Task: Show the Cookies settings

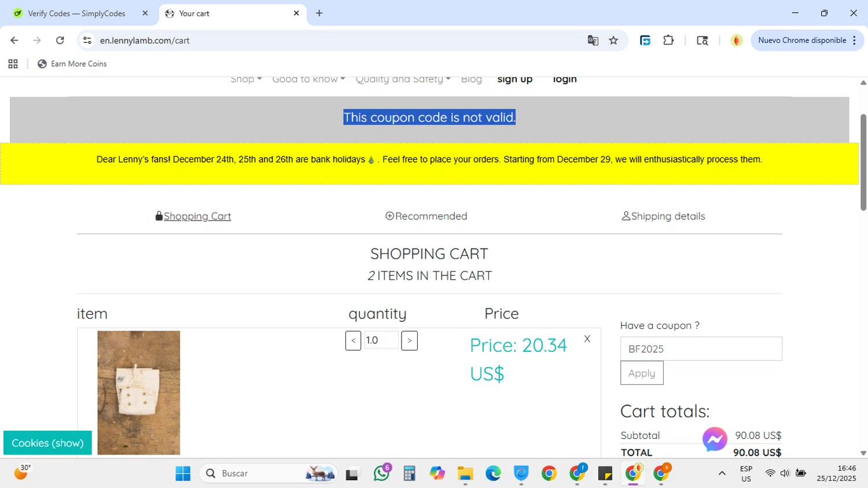Action: [47, 443]
